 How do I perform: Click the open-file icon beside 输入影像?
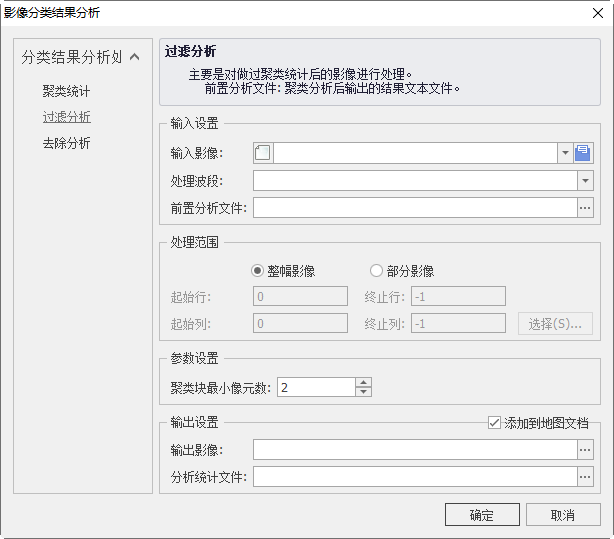[x=585, y=153]
